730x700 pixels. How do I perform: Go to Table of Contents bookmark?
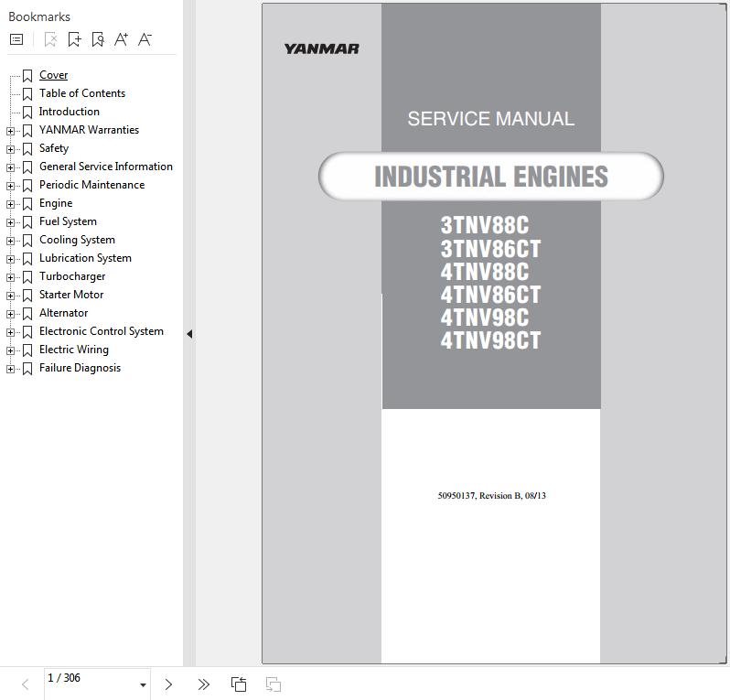pyautogui.click(x=82, y=93)
